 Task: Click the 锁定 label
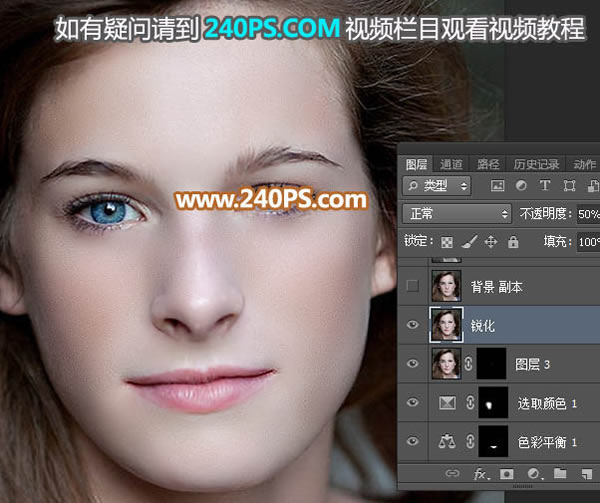tap(419, 241)
